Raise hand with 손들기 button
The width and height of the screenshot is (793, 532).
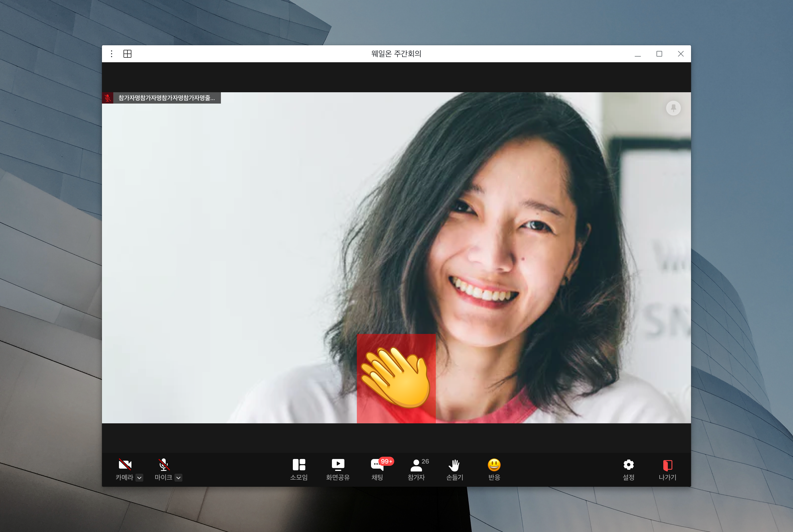tap(455, 469)
